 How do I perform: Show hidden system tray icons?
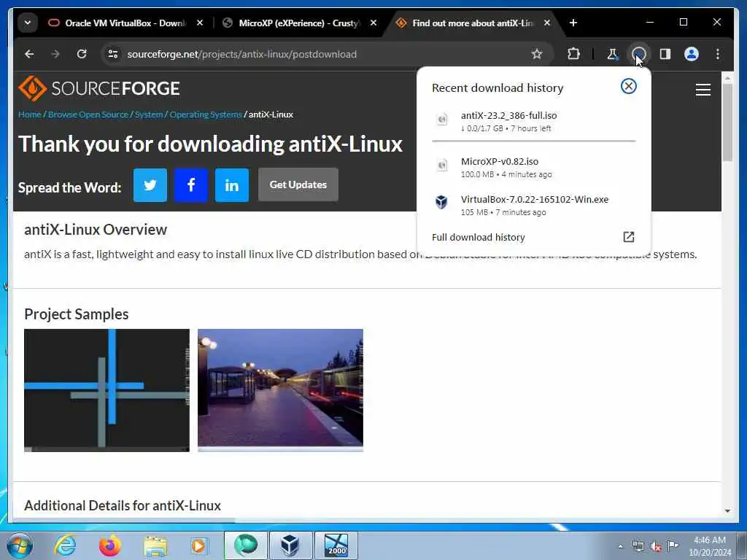coord(620,547)
